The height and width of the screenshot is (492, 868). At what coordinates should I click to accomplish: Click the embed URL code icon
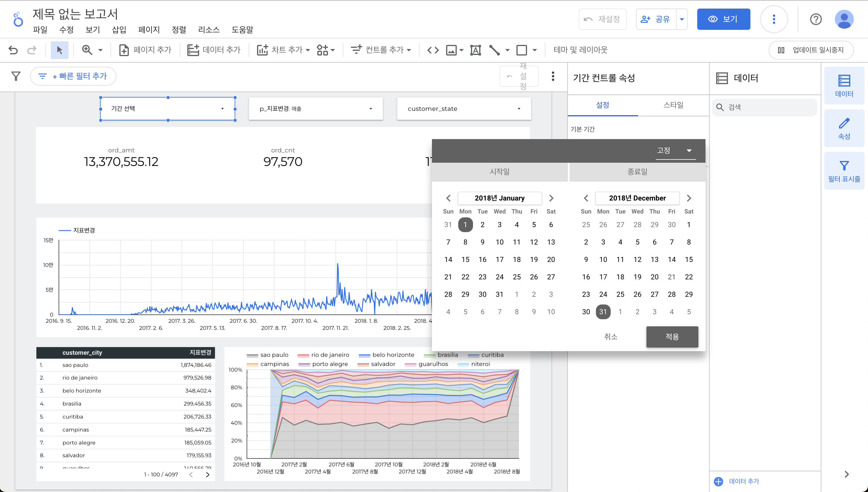click(433, 50)
